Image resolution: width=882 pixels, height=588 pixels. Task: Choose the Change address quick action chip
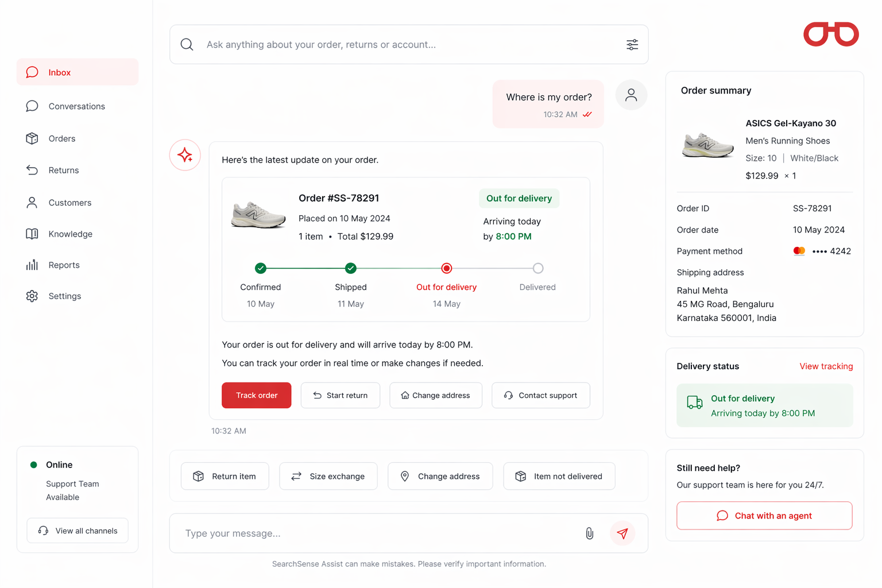440,477
